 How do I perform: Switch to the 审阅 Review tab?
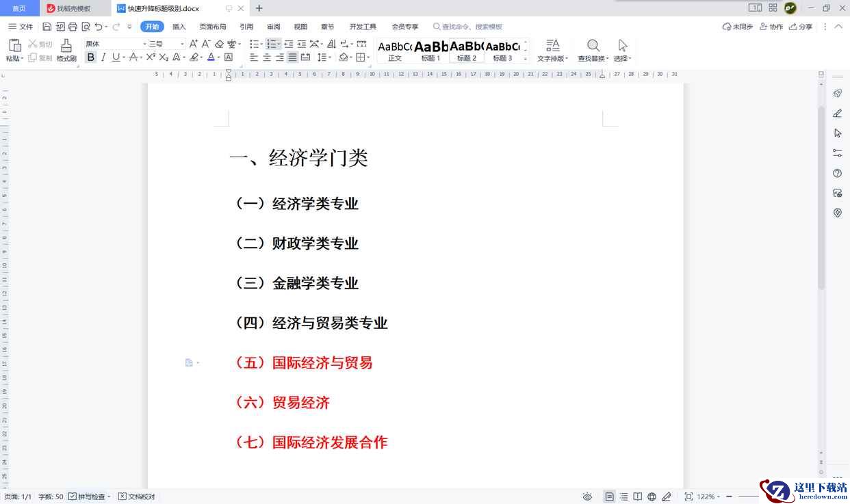tap(274, 27)
